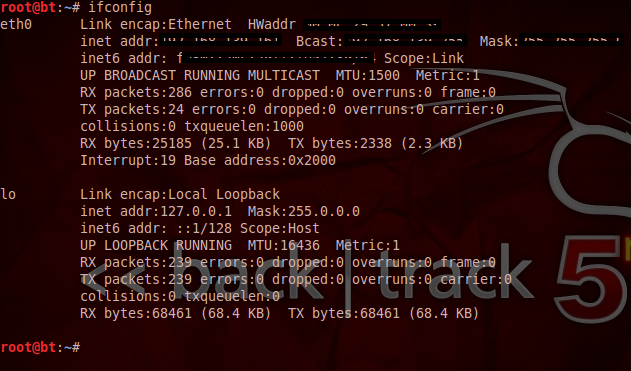Click the 'lo' interface name
631x371 pixels.
pyautogui.click(x=8, y=194)
